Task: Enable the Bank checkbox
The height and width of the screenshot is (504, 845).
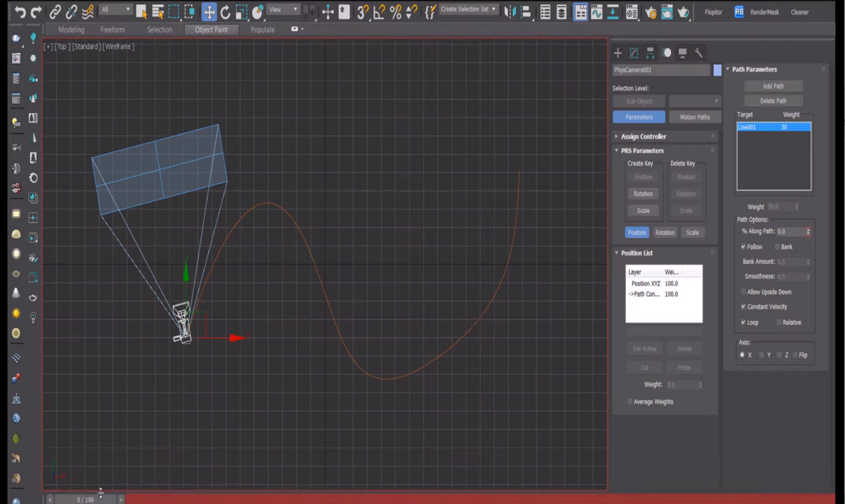Action: [778, 247]
